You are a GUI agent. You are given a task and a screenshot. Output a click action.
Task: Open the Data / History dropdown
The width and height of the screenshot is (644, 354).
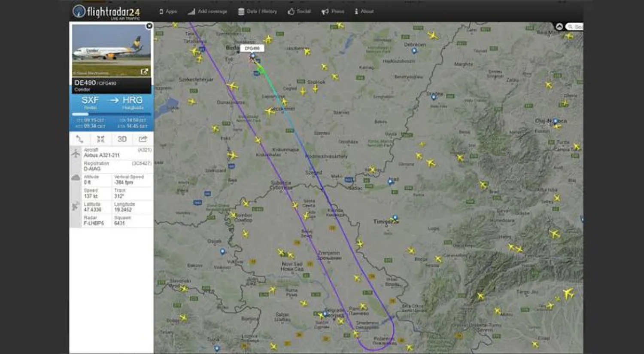click(258, 12)
